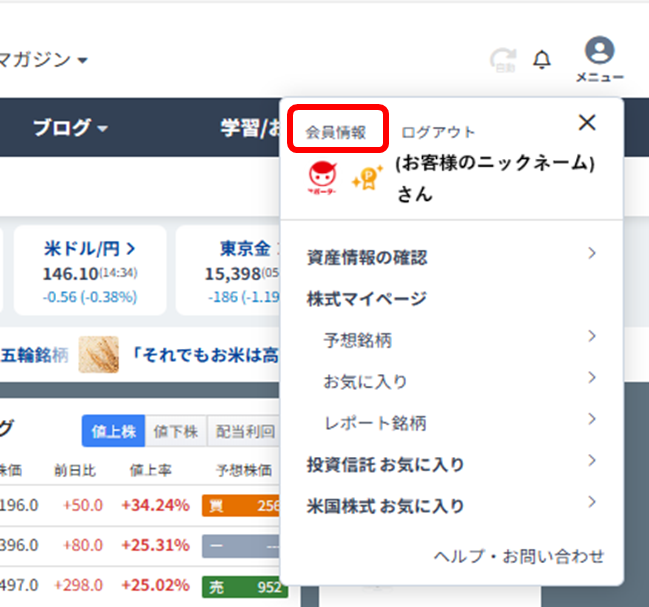This screenshot has width=649, height=607.
Task: Click the +34.24% rise rate value
Action: pos(155,505)
